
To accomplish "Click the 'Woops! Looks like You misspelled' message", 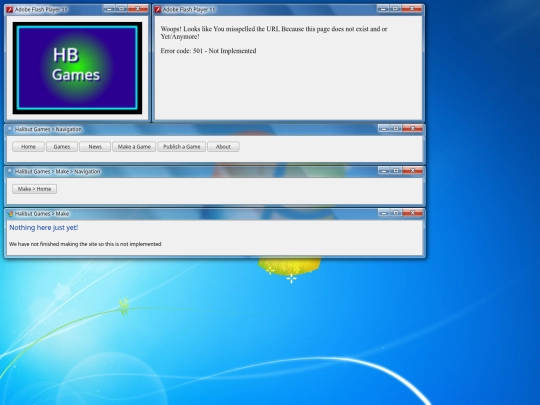I will (x=274, y=33).
